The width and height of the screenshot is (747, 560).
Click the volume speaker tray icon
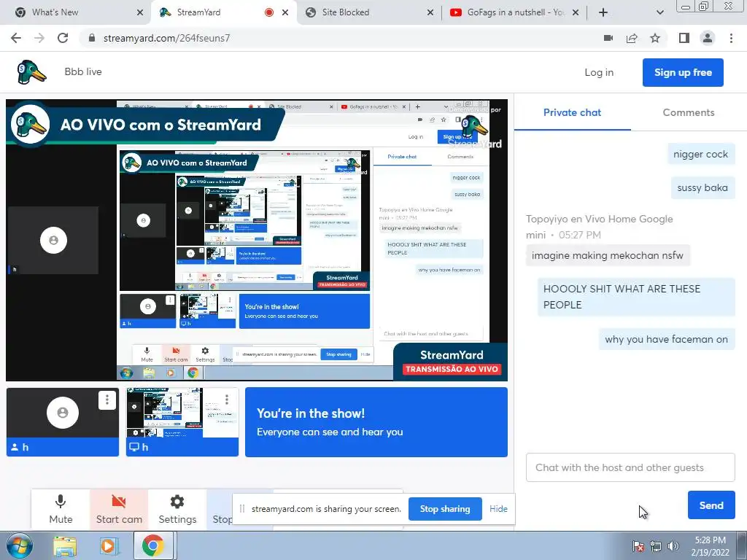673,546
